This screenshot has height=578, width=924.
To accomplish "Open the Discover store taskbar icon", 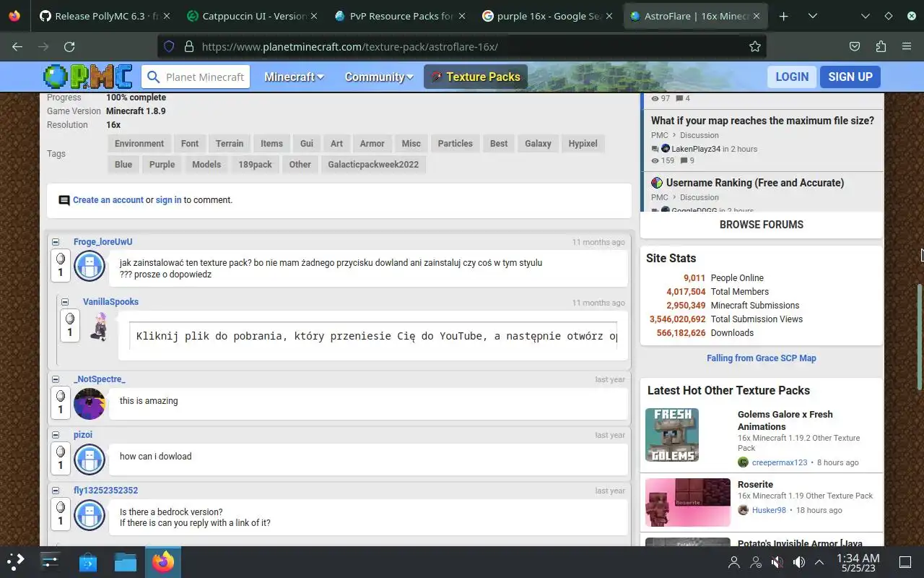I will point(88,561).
